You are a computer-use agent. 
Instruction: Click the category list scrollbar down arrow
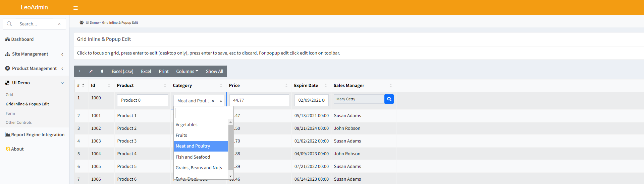[x=230, y=176]
